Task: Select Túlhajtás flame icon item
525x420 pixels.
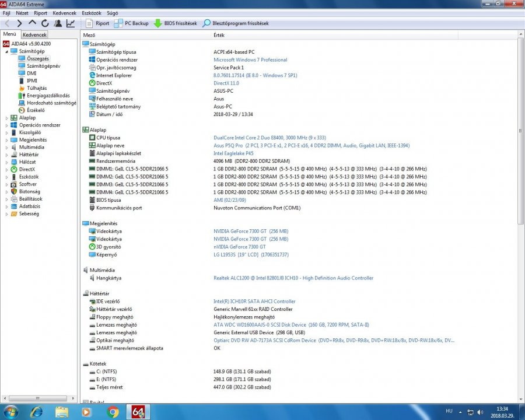Action: pyautogui.click(x=22, y=88)
